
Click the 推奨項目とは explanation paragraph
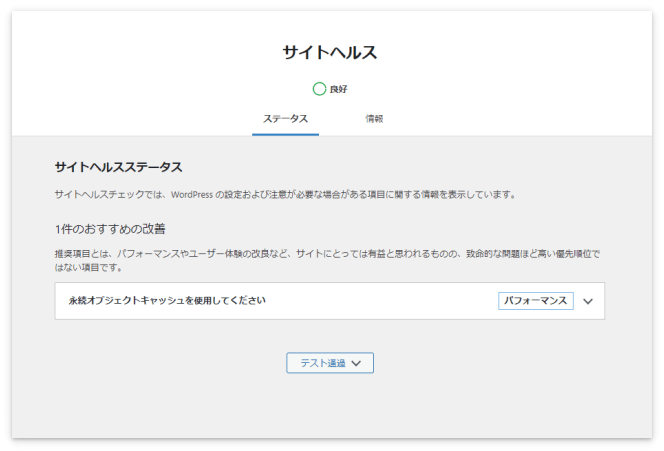(x=327, y=260)
